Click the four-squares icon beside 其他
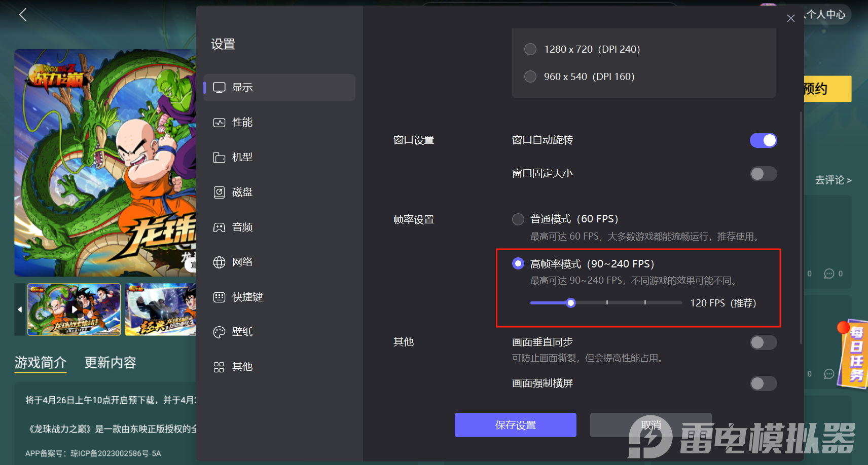The width and height of the screenshot is (868, 465). pyautogui.click(x=219, y=367)
